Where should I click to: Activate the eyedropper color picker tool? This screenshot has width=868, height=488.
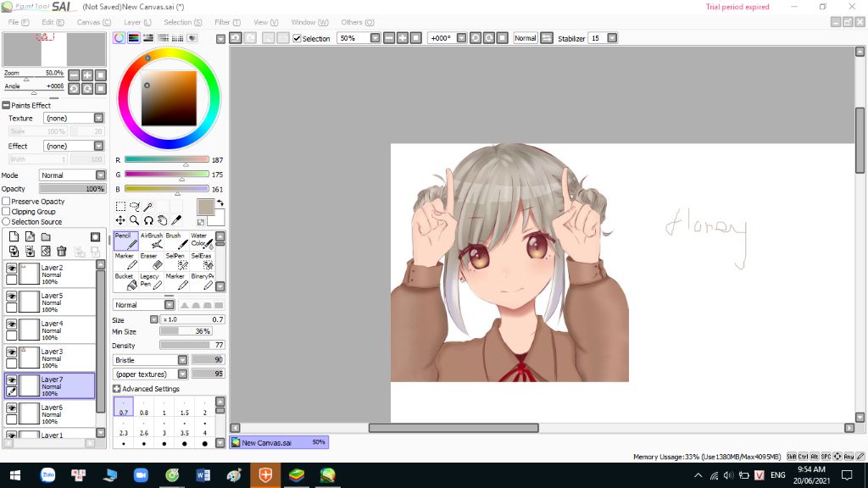176,220
